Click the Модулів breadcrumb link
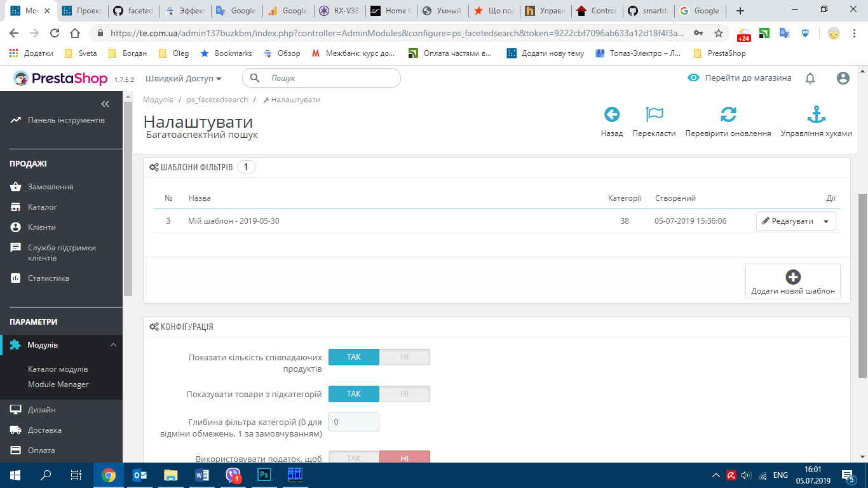Screen dimensions: 868x488 (x=158, y=100)
